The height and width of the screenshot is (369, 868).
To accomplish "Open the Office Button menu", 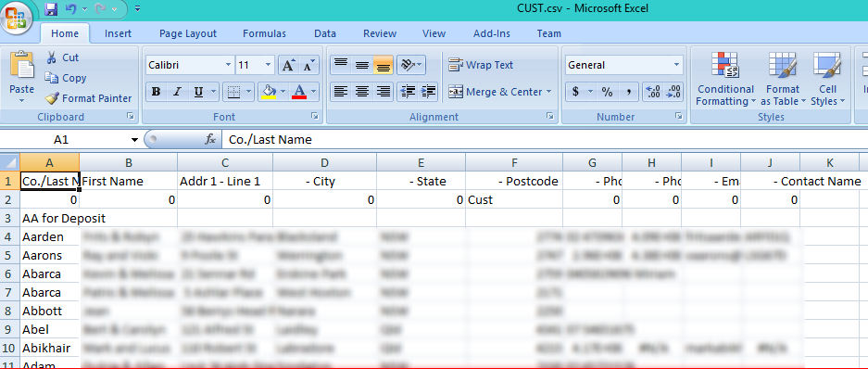I will click(17, 18).
